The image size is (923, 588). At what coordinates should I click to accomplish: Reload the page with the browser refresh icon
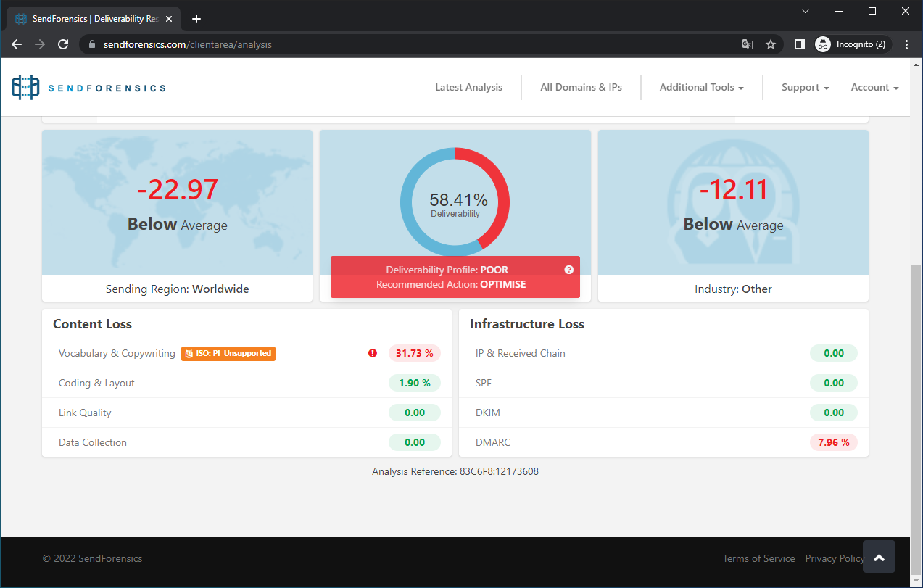pos(63,44)
